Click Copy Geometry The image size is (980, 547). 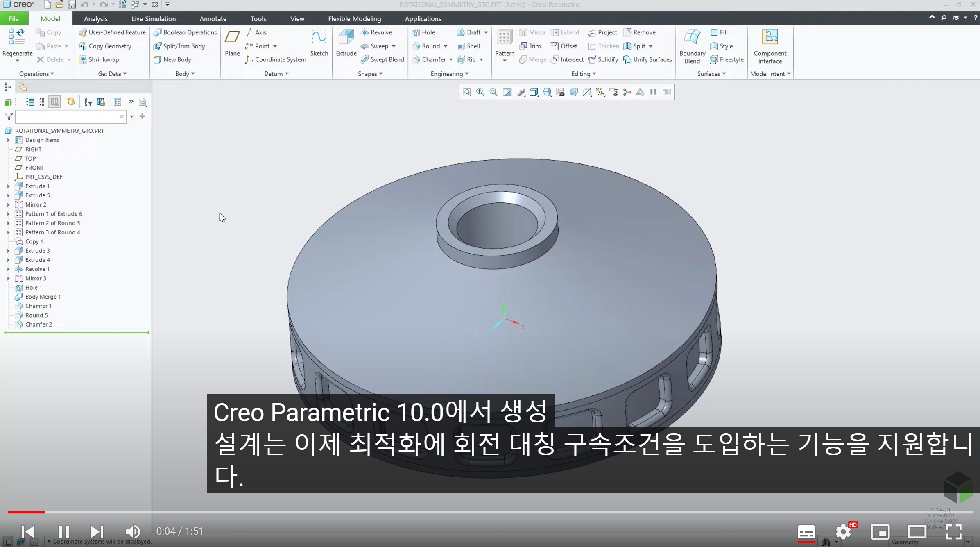[x=105, y=46]
